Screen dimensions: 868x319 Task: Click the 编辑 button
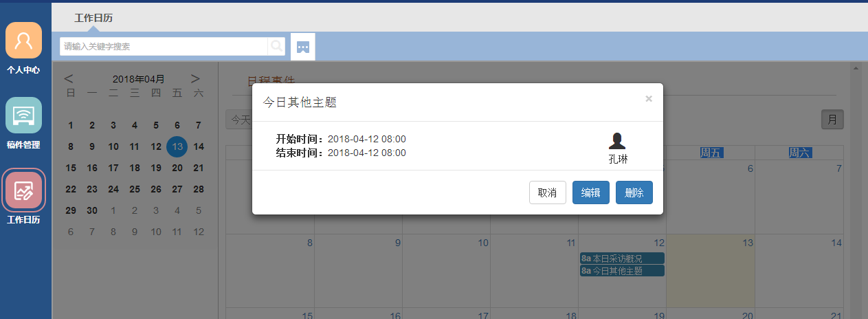coord(591,192)
